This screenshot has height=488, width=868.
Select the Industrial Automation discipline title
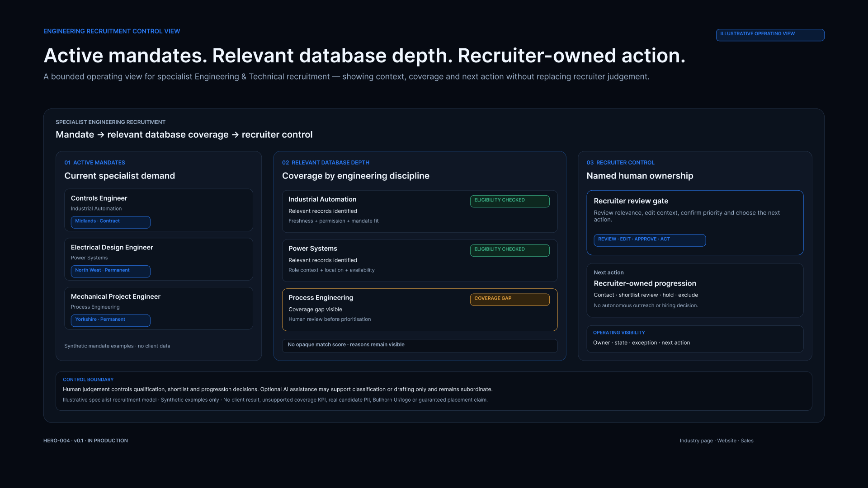322,199
